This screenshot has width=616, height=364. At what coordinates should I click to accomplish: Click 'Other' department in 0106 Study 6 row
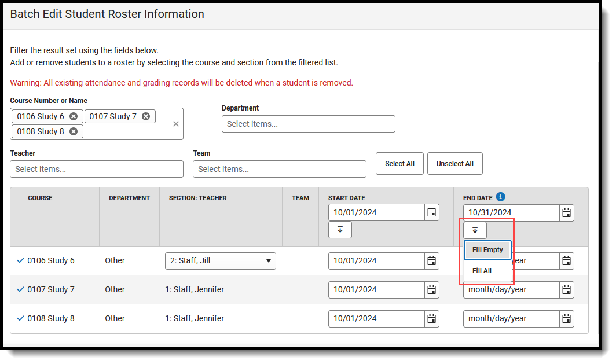tap(115, 260)
